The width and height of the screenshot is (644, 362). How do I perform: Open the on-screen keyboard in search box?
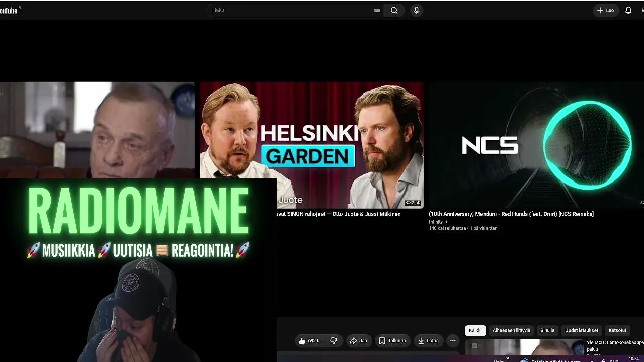[377, 10]
